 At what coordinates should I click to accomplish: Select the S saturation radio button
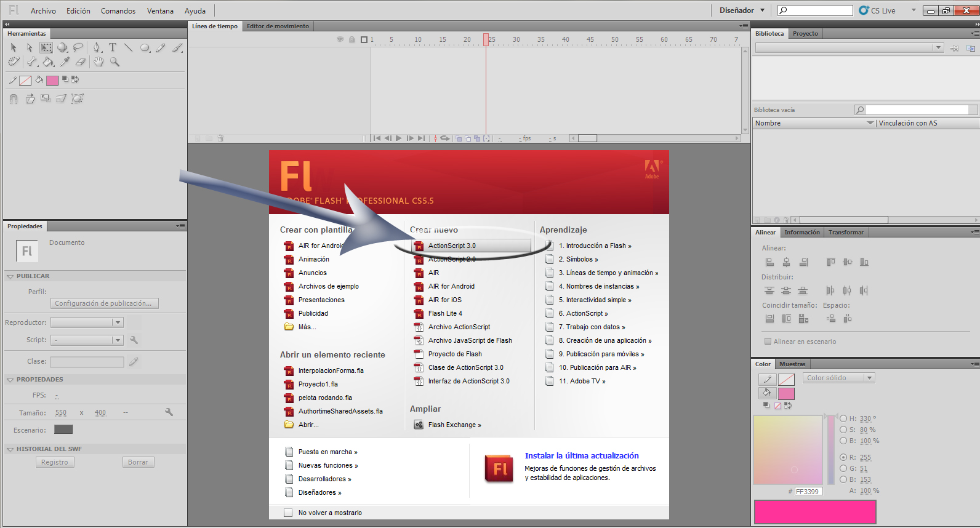point(843,430)
